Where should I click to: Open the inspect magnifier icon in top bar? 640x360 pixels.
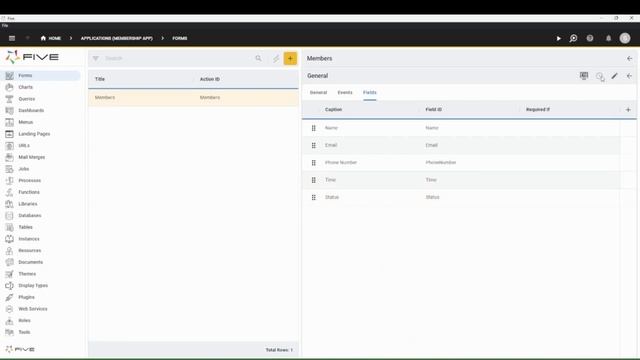click(x=573, y=38)
